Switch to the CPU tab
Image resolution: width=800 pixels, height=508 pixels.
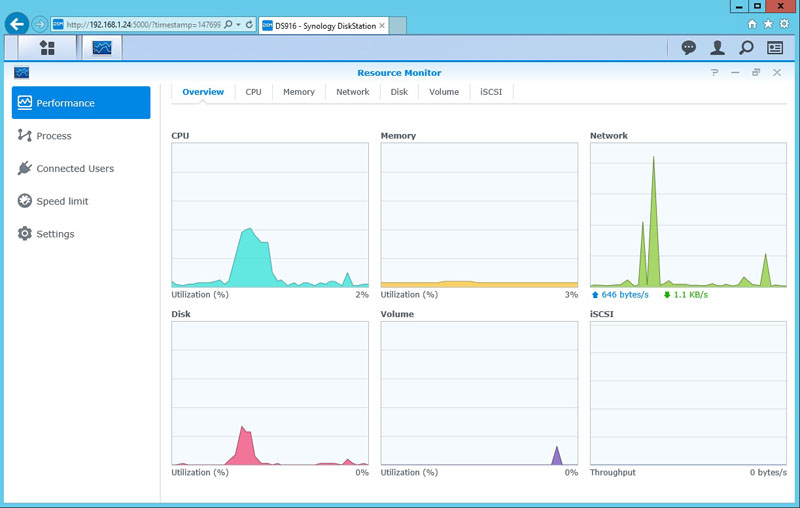253,92
